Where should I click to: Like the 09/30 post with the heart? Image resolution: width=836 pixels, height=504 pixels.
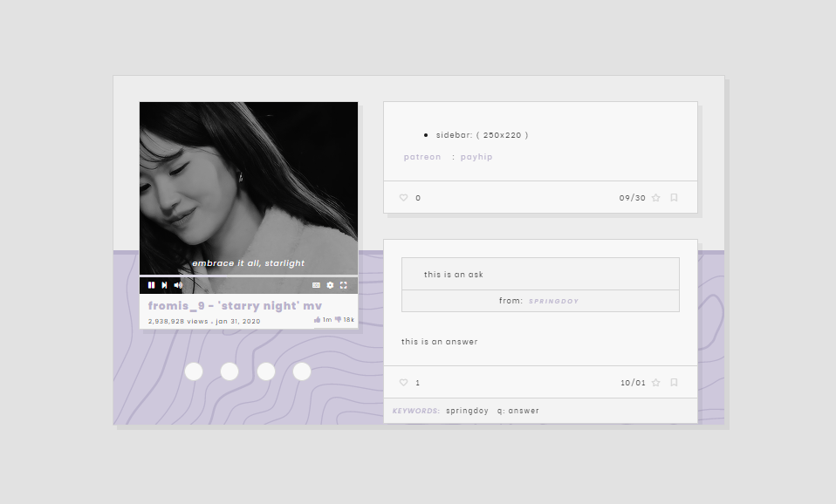[404, 198]
